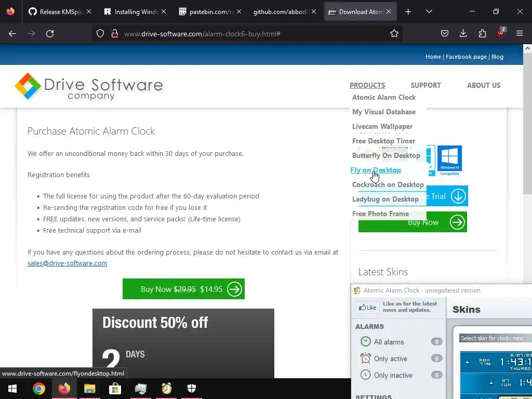Open the tracking protection shield icon
This screenshot has height=399, width=532.
tap(100, 34)
